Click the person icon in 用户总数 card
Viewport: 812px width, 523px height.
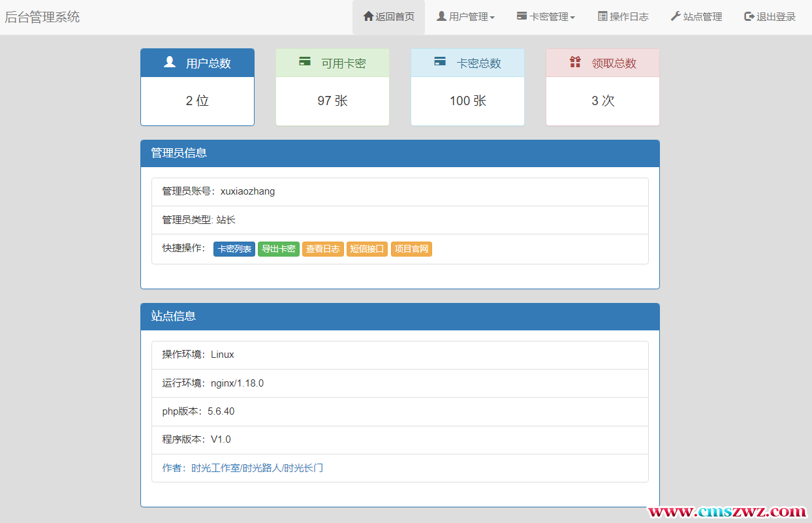point(170,62)
